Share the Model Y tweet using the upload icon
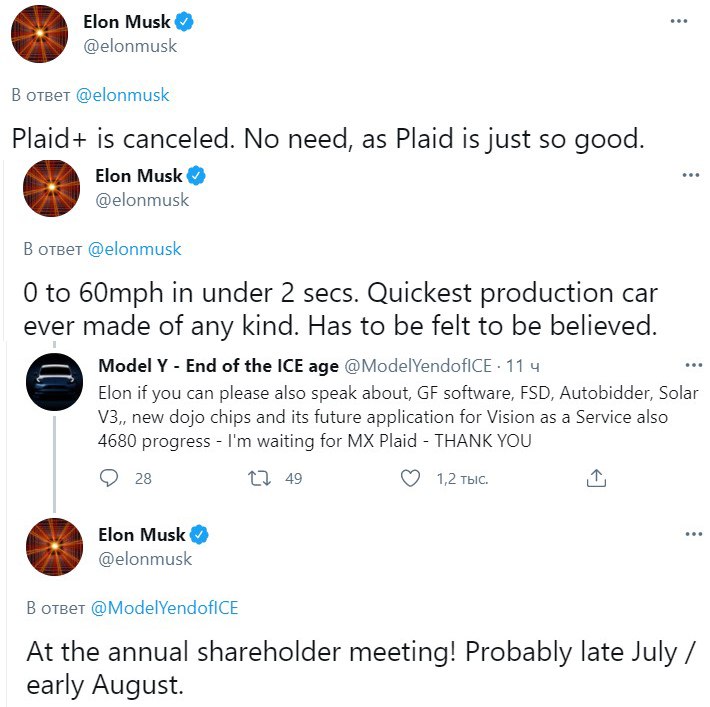 (x=596, y=478)
